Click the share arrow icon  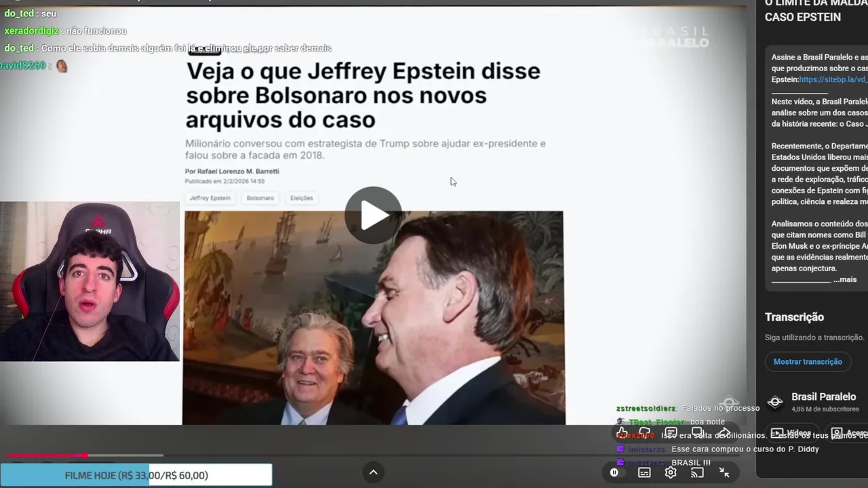(x=724, y=432)
